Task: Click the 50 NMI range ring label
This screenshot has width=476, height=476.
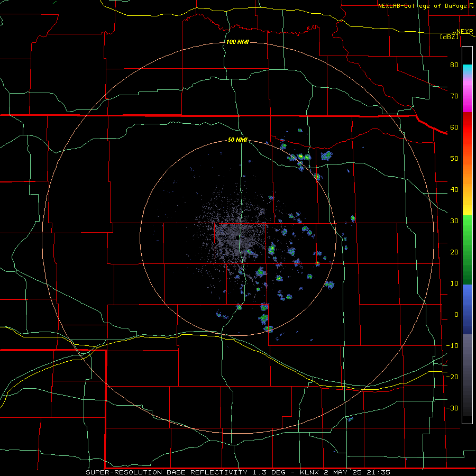Action: point(237,140)
